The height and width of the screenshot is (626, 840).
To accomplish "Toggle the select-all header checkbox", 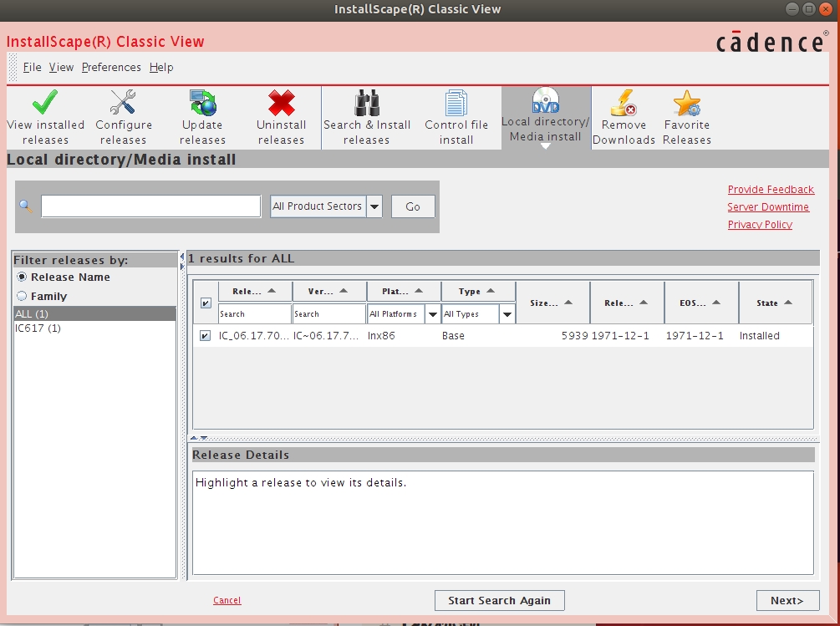I will point(206,303).
